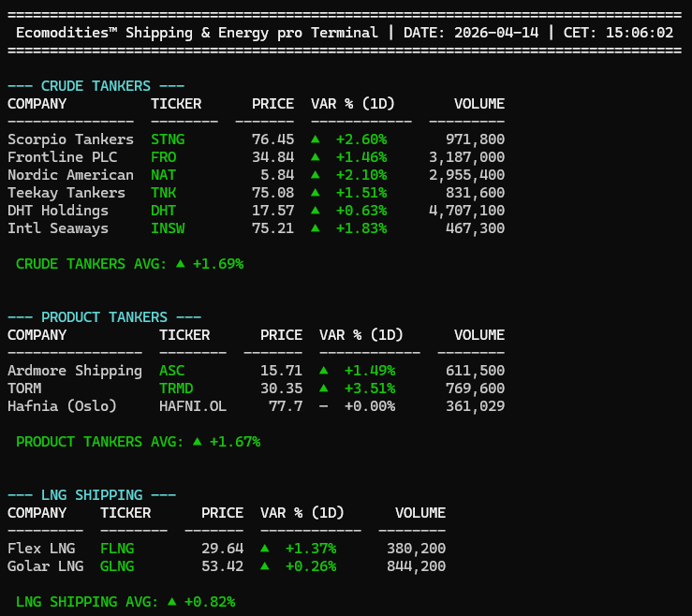692x616 pixels.
Task: Click the green up arrow for Scorpio Tankers
Action: click(x=316, y=139)
